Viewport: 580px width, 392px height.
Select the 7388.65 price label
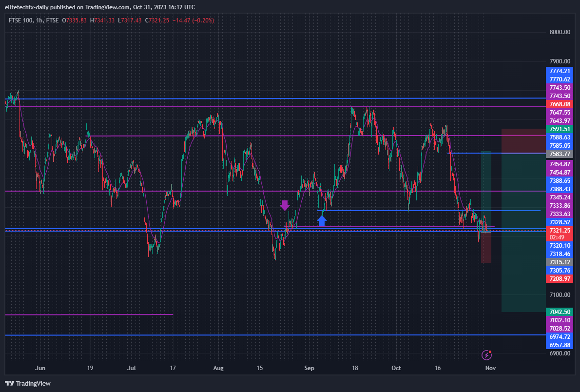(x=560, y=180)
